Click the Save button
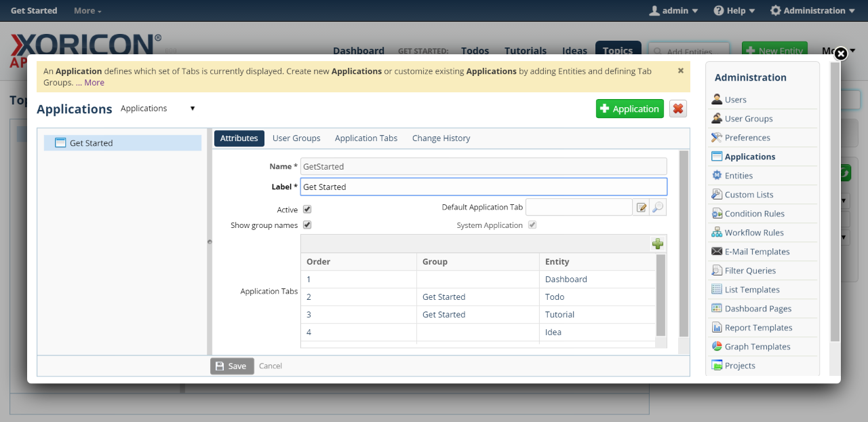Screen dimensions: 868x422 [x=232, y=366]
